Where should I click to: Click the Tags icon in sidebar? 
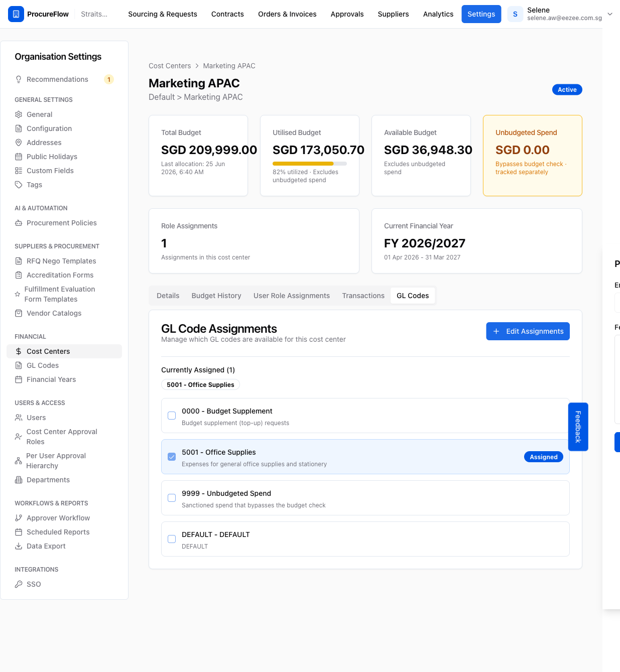tap(19, 185)
